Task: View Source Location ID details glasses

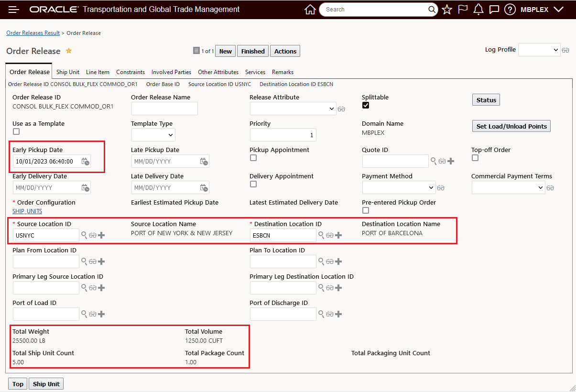Action: point(93,235)
